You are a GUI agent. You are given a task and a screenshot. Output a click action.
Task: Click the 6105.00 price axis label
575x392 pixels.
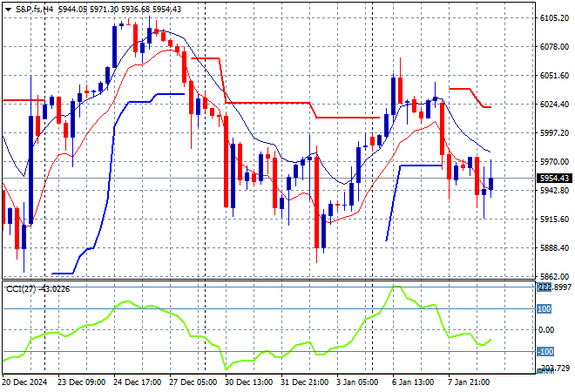pos(554,18)
